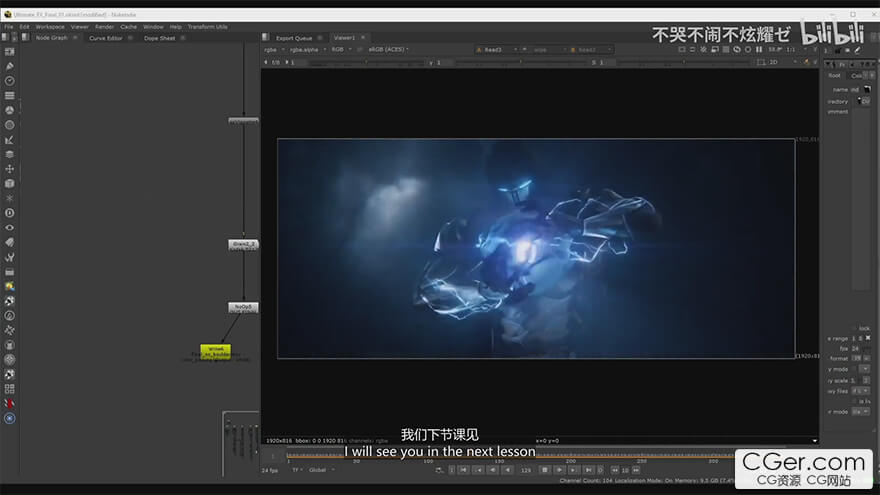The height and width of the screenshot is (495, 880).
Task: Open the Merge nodes stack icon
Action: 10,154
